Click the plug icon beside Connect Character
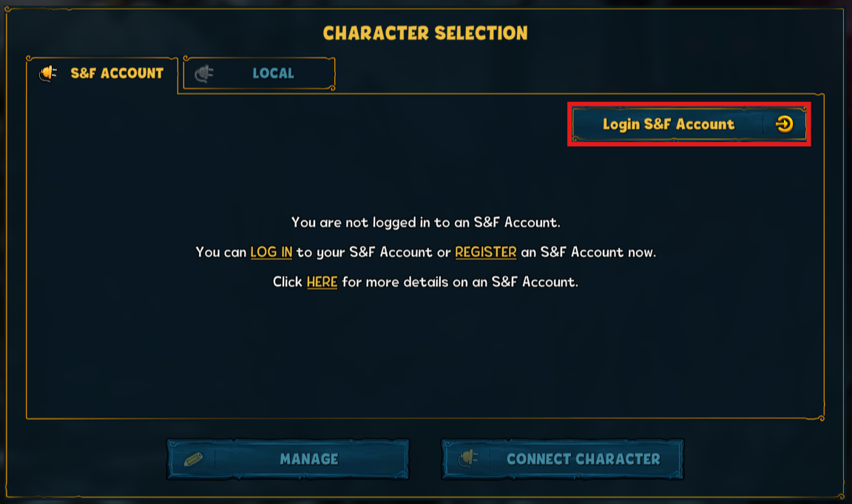This screenshot has height=504, width=852. (x=467, y=460)
